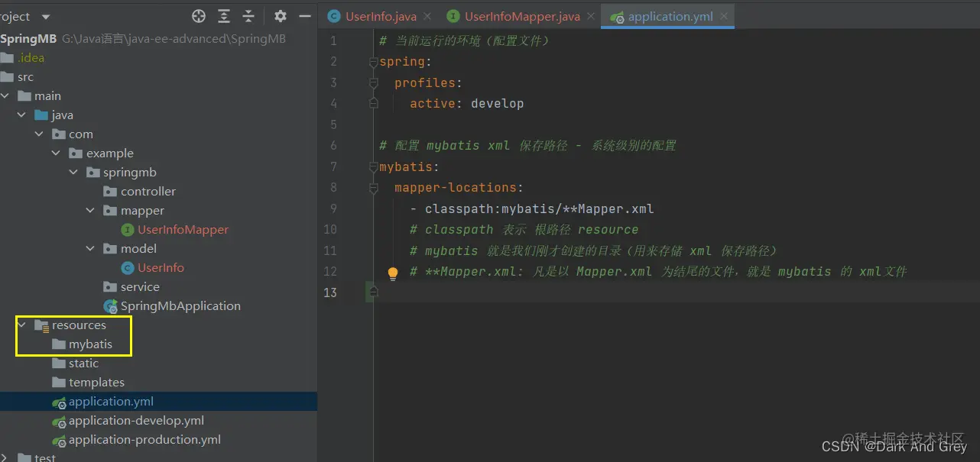This screenshot has height=462, width=980.
Task: Open application-develop.yml file
Action: pos(136,421)
